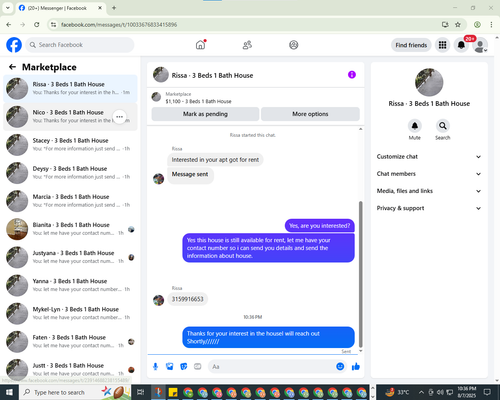Expand Customize chat section

tap(429, 157)
